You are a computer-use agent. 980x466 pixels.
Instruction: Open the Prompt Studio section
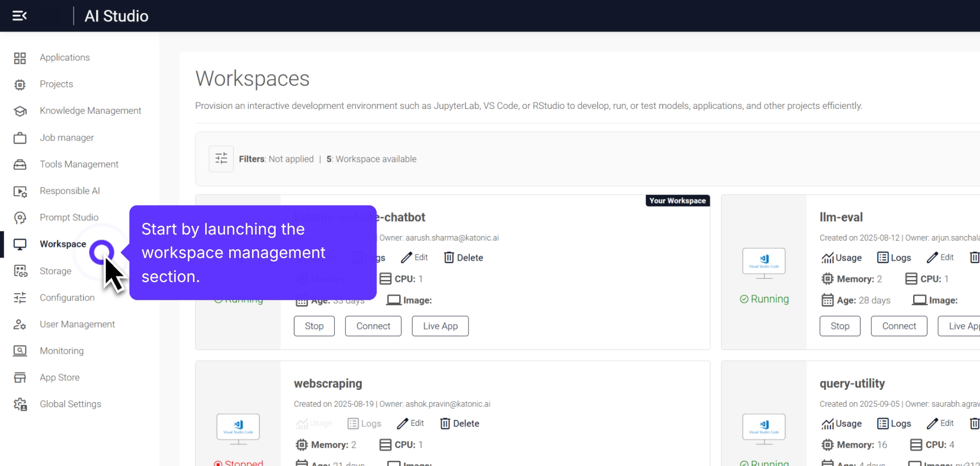pyautogui.click(x=69, y=217)
